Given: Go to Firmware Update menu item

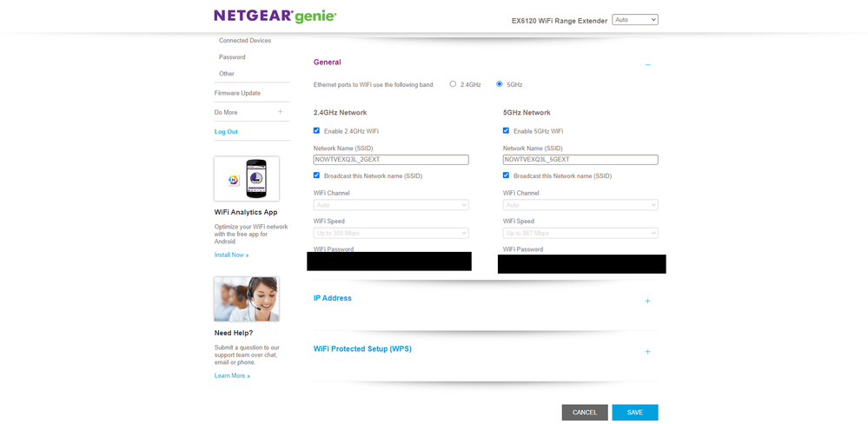Looking at the screenshot, I should 237,93.
